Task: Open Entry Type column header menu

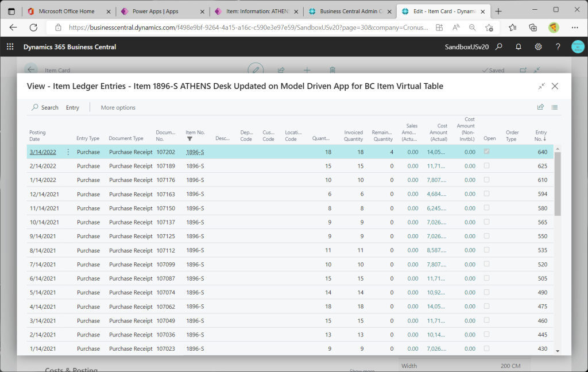Action: (88, 138)
